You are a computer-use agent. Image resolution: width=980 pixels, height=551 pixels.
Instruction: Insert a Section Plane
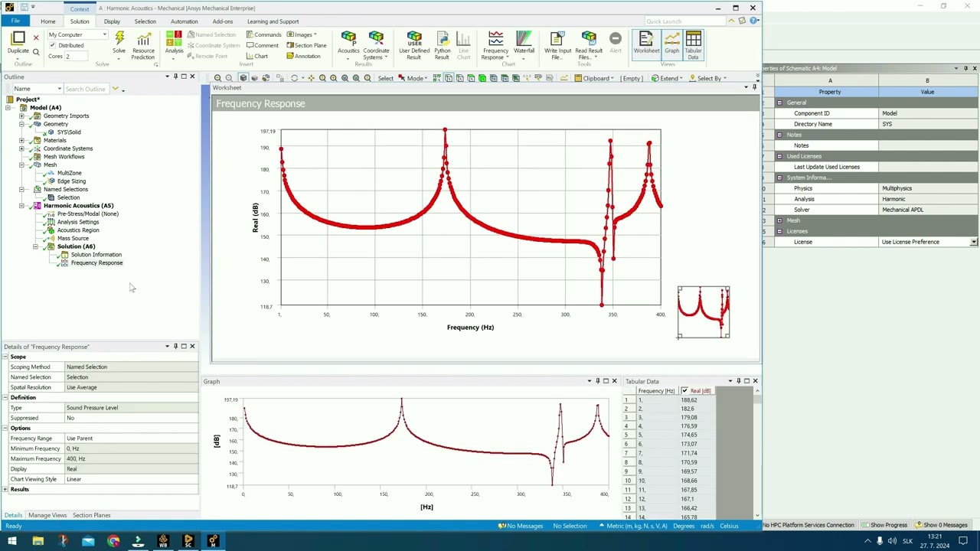click(306, 45)
